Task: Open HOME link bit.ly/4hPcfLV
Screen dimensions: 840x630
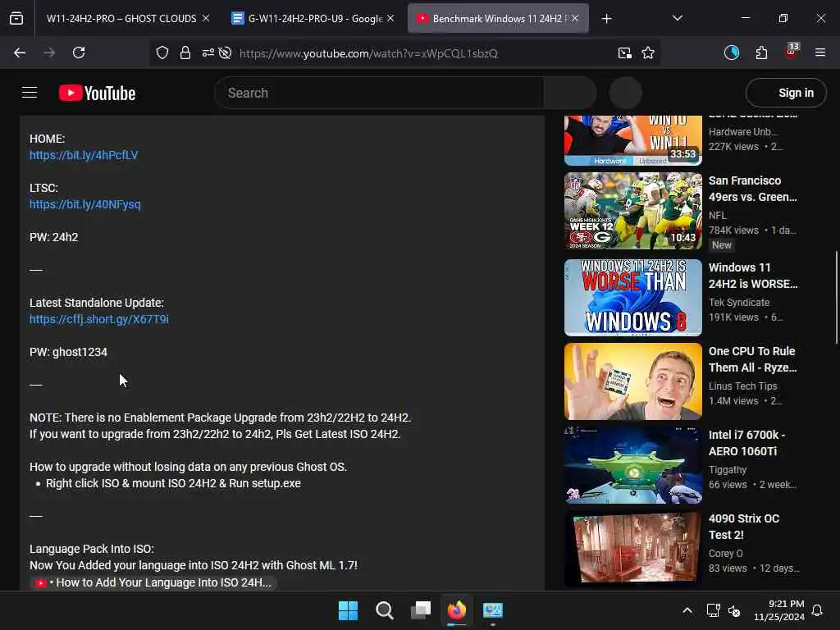Action: 84,155
